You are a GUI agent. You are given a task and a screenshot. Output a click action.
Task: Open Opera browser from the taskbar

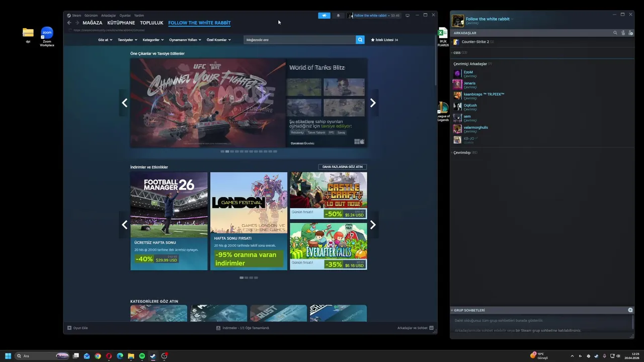click(109, 356)
